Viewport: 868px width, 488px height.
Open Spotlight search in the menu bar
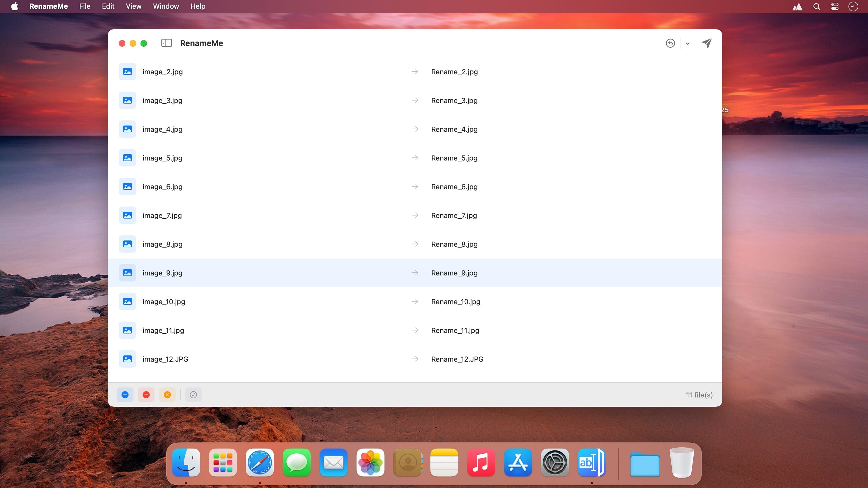[x=816, y=7]
